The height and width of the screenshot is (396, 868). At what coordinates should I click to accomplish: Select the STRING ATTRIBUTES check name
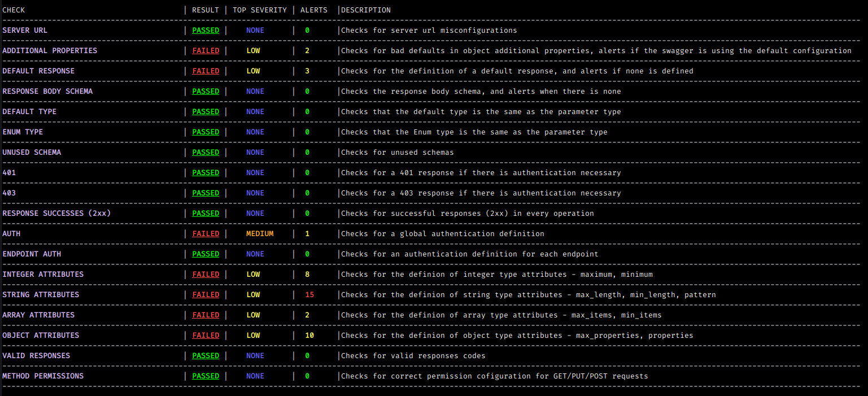pyautogui.click(x=41, y=295)
